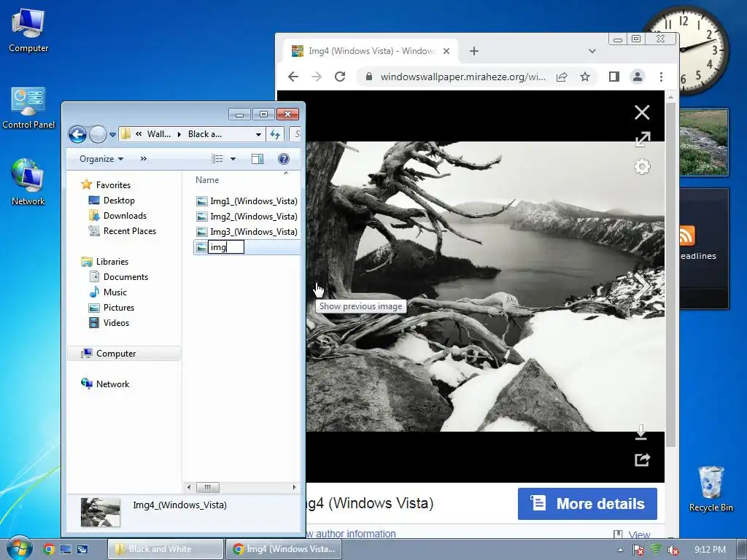This screenshot has width=747, height=560.
Task: Click in the file rename text box
Action: click(x=226, y=246)
